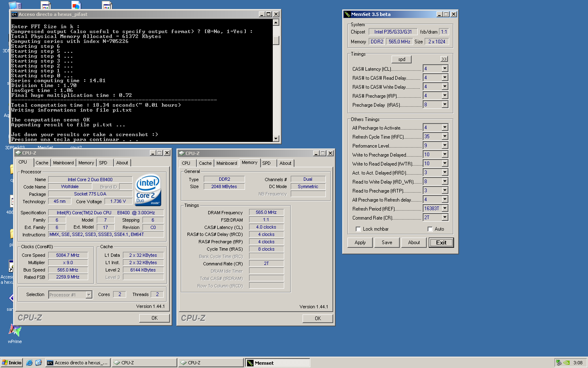
Task: Open Refresh Period (tREF) dropdown
Action: pos(445,209)
